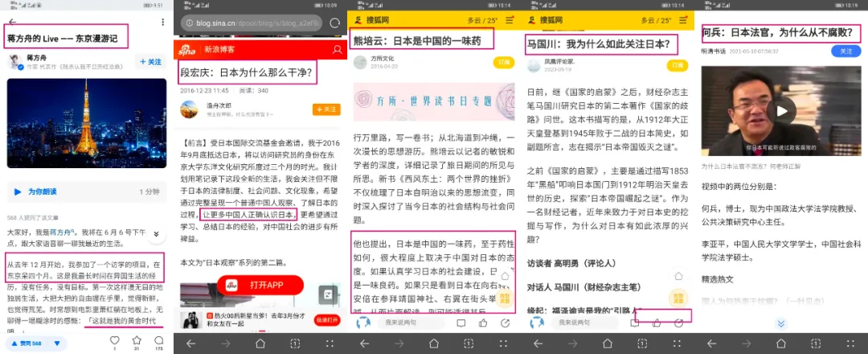The width and height of the screenshot is (868, 354).
Task: Click the blog.sina.cn address bar
Action: 249,23
